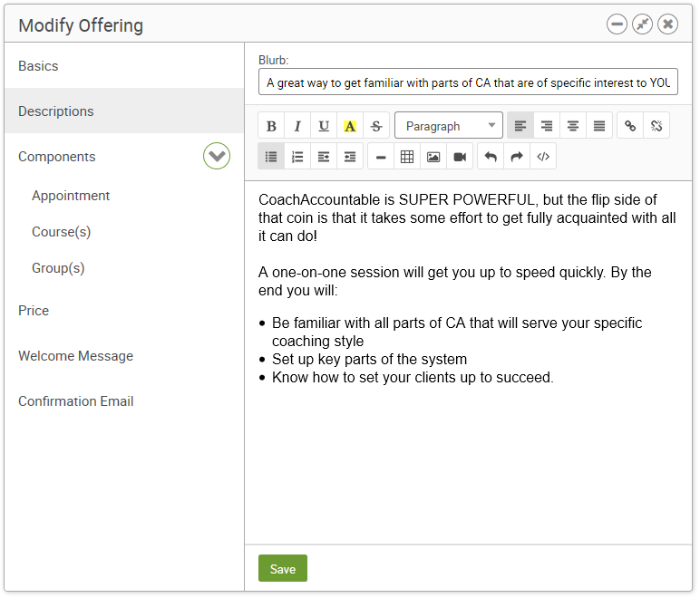Viewport: 700px width, 598px height.
Task: Collapse the Components section chevron
Action: click(217, 156)
